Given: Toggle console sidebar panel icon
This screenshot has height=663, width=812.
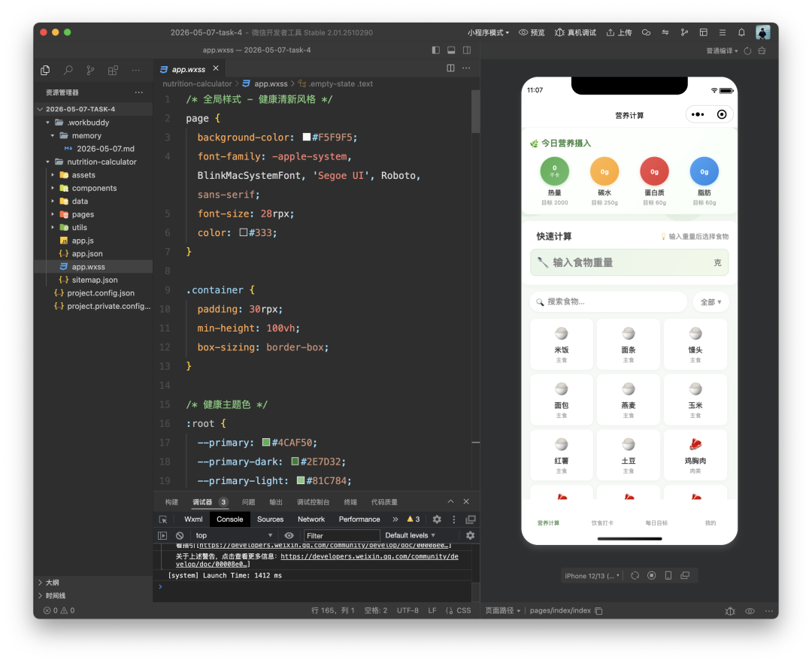Looking at the screenshot, I should pyautogui.click(x=162, y=536).
